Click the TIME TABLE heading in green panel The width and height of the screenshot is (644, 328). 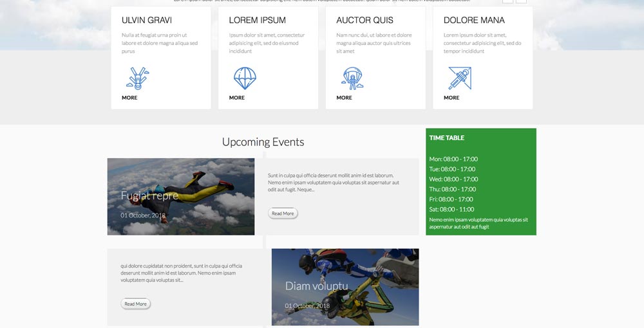(x=447, y=138)
